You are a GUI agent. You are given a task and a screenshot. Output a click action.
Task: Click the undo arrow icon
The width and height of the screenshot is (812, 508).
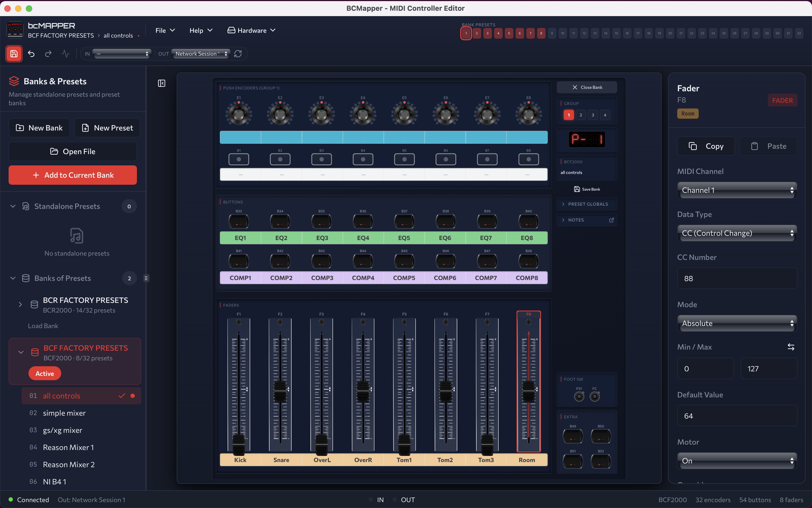[x=31, y=54]
